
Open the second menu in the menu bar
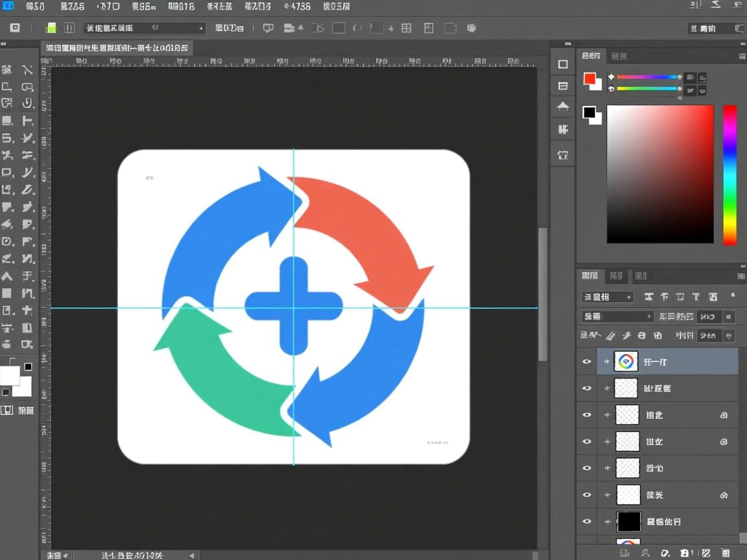click(x=72, y=6)
